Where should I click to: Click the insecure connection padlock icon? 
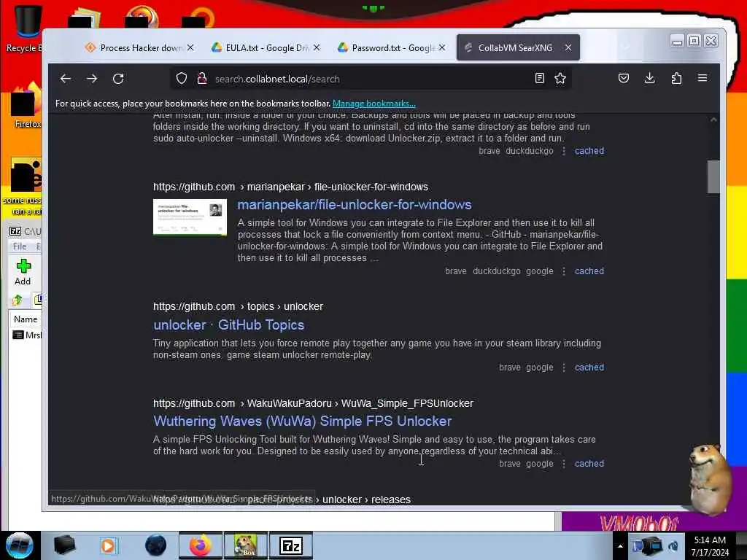coord(202,79)
